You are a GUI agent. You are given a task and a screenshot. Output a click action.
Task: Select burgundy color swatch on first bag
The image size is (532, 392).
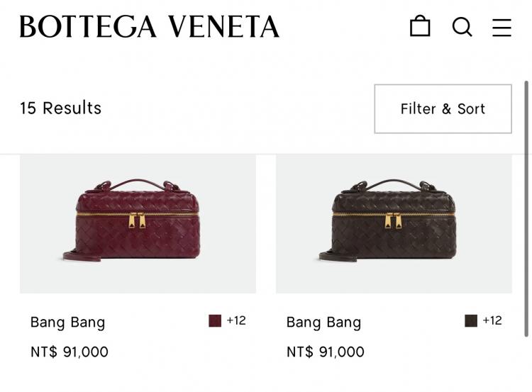[x=215, y=321]
